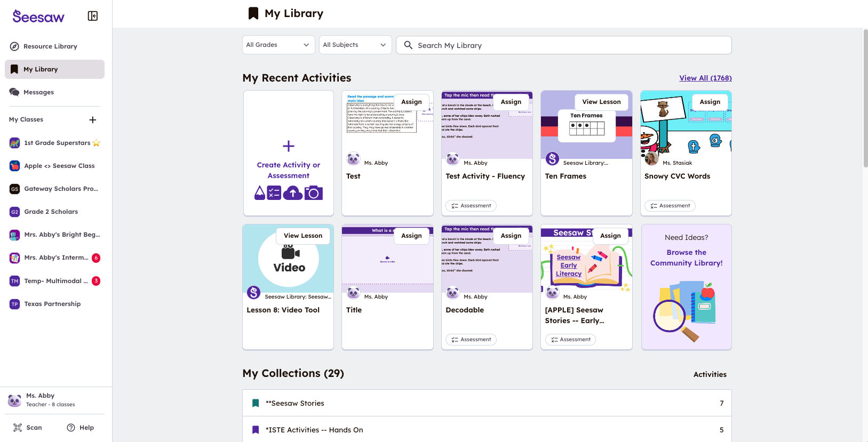Open **Seesaw Stories collection
Image resolution: width=868 pixels, height=442 pixels.
[487, 403]
